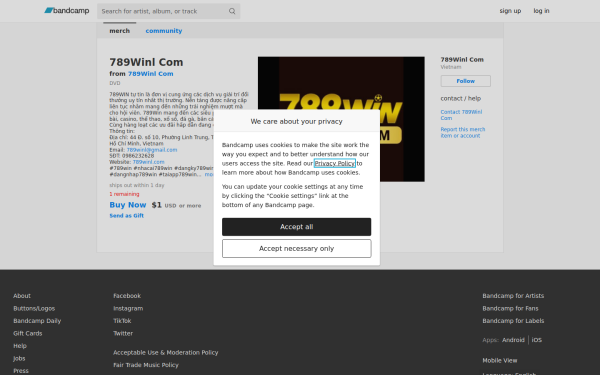Screen dimensions: 600x375
Task: Click the iOS app link
Action: (536, 340)
